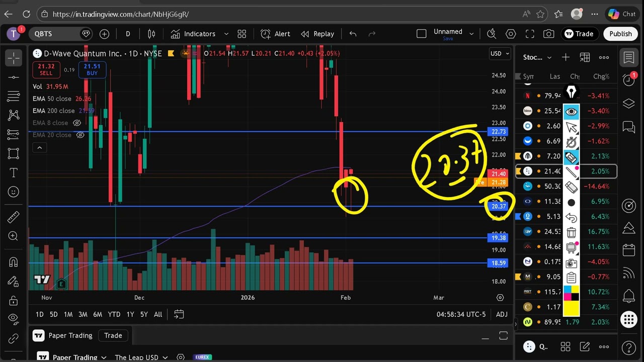Open the Fibonacci retracement tools
Screen dimensions: 644x362
pos(14,96)
